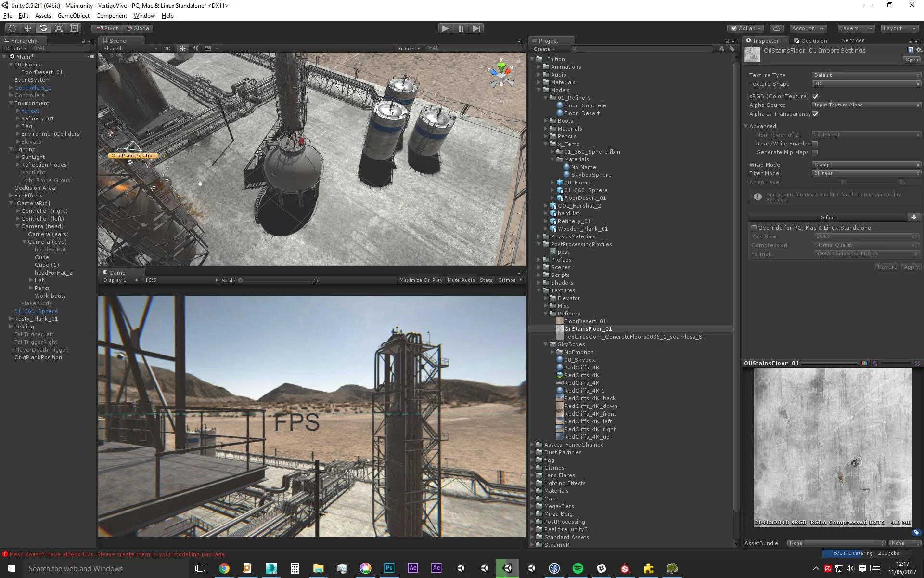Click the cloud services icon
Viewport: 924px width, 578px height.
777,28
